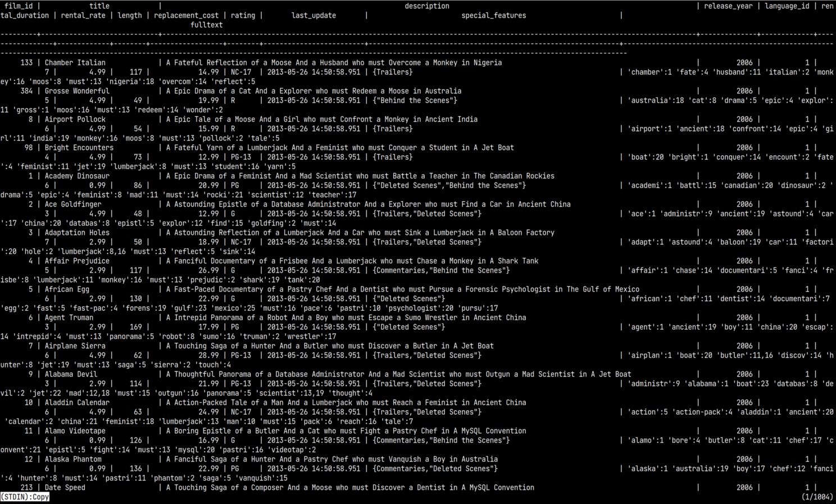836x504 pixels.
Task: Click the fulltext starting with 'adapt':1
Action: 417,247
